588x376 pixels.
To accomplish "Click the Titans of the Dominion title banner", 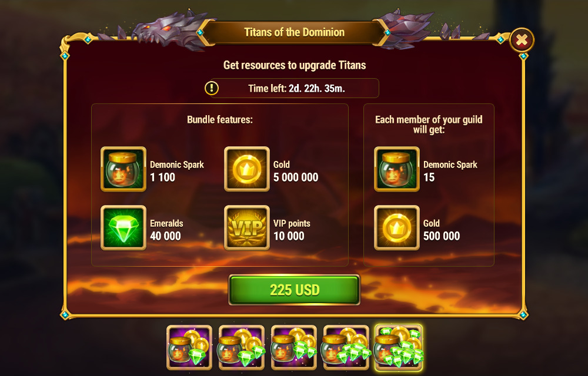I will tap(295, 32).
